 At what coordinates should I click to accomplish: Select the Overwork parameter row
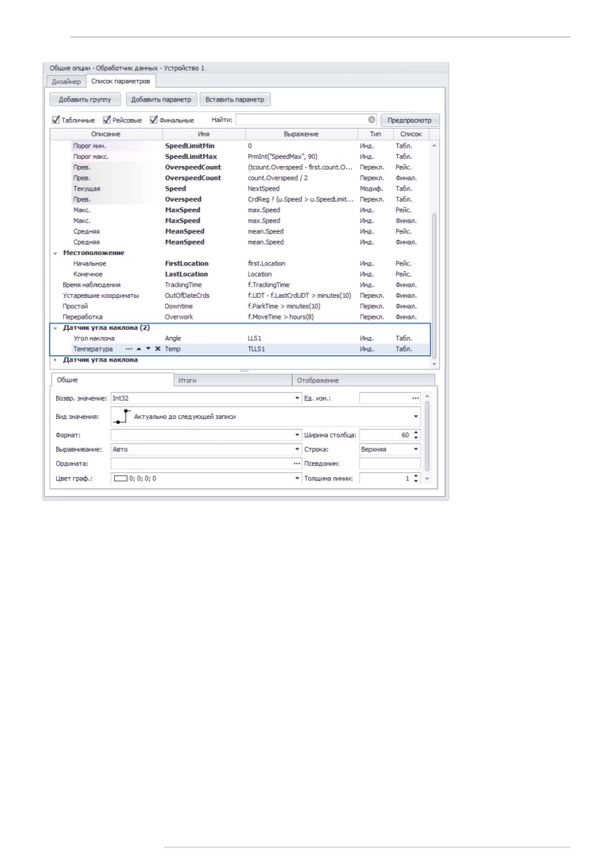pos(240,317)
